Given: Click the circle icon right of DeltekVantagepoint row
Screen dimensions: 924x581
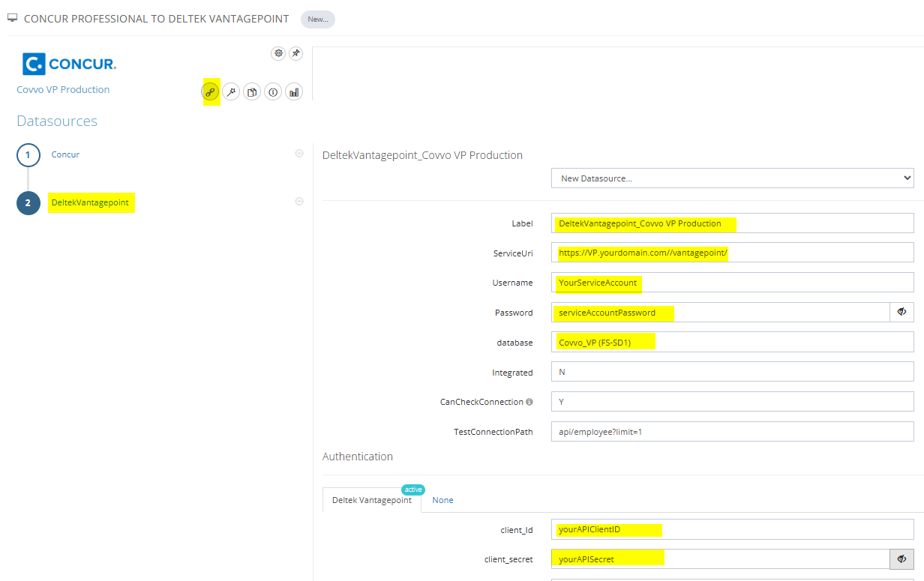Looking at the screenshot, I should pos(299,201).
